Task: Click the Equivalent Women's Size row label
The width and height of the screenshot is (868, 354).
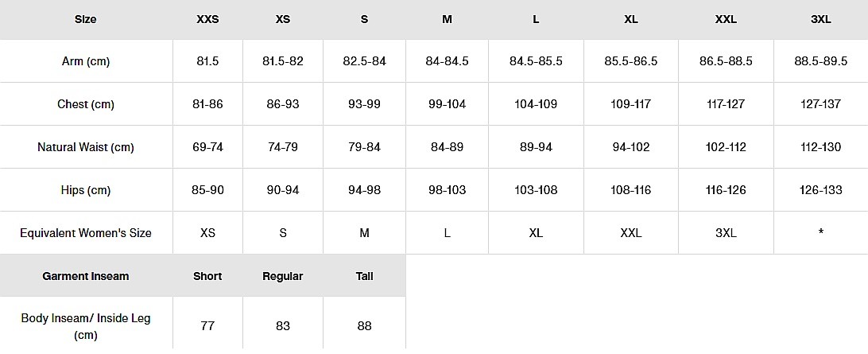Action: [86, 233]
